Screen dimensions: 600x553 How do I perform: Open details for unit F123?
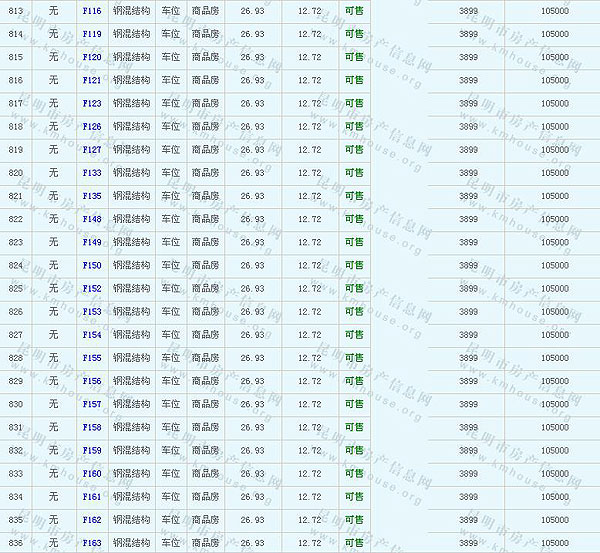92,103
